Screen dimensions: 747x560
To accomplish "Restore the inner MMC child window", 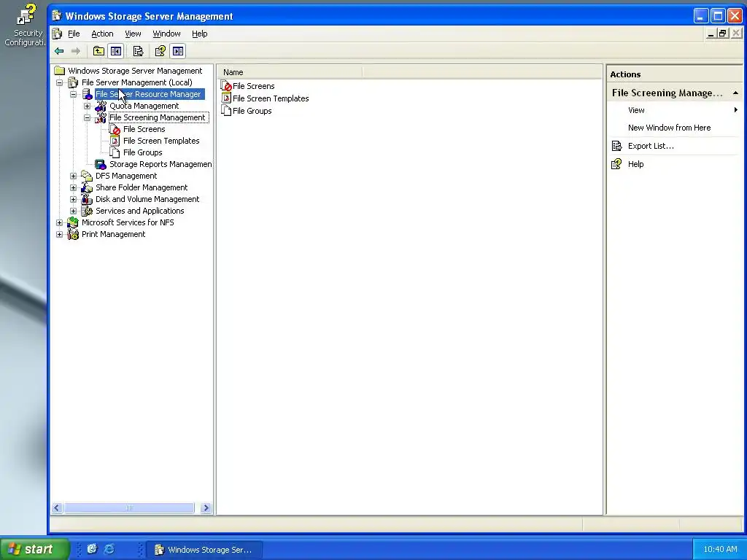I will (x=723, y=34).
